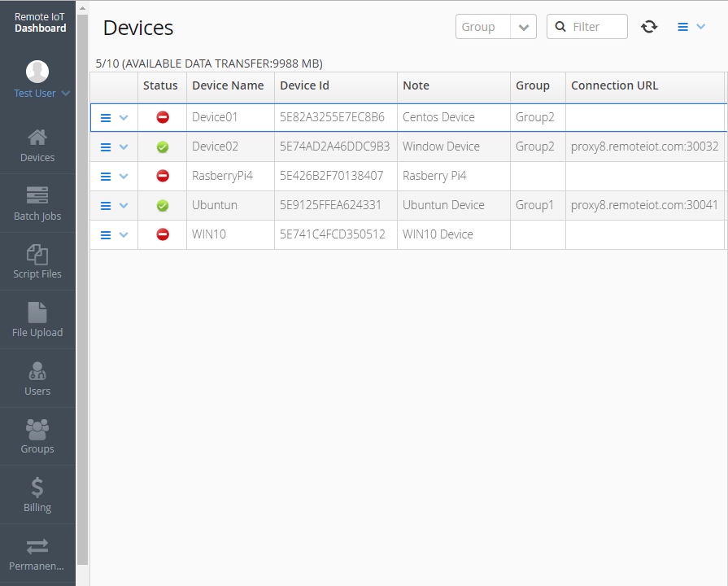Click connection URL proxy8.remoteiot.com:30041
The width and height of the screenshot is (728, 586).
pyautogui.click(x=644, y=205)
